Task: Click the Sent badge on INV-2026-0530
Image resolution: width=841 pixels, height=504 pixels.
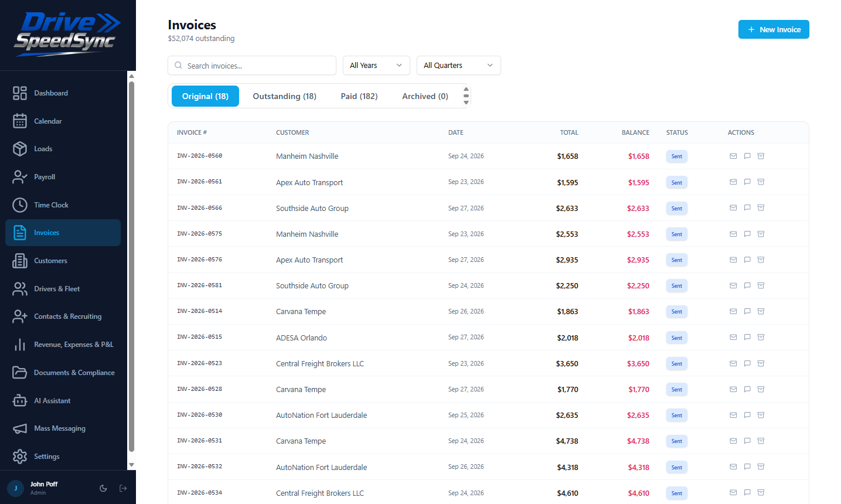Action: 677,416
